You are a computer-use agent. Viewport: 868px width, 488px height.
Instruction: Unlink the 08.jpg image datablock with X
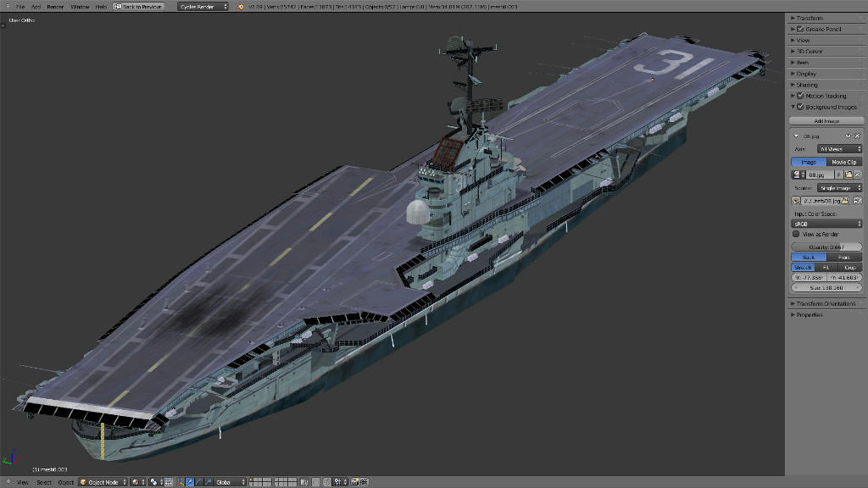pyautogui.click(x=858, y=174)
